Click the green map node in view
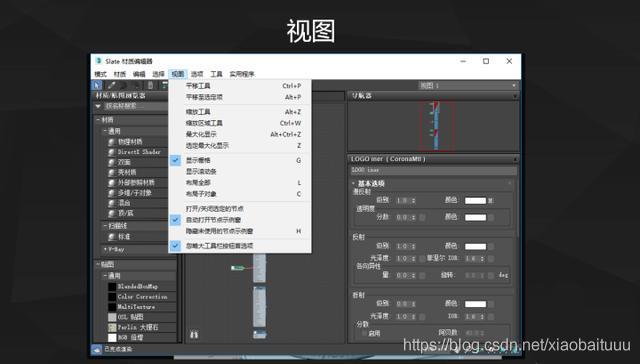Image resolution: width=640 pixels, height=364 pixels. click(x=238, y=268)
